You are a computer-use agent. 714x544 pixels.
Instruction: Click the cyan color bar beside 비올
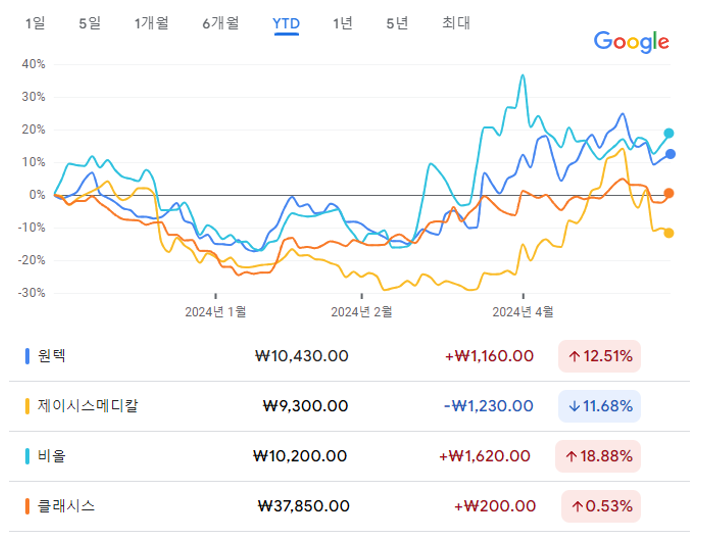(x=27, y=456)
